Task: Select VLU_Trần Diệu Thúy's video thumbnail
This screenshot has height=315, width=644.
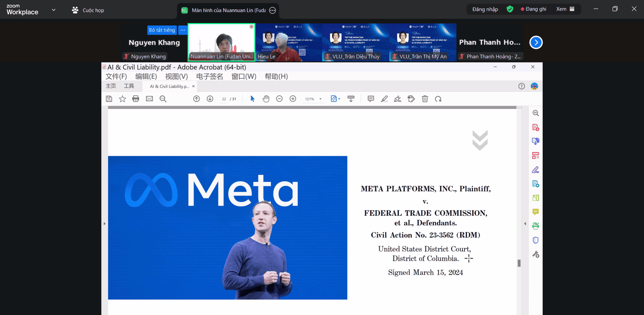Action: [x=356, y=42]
